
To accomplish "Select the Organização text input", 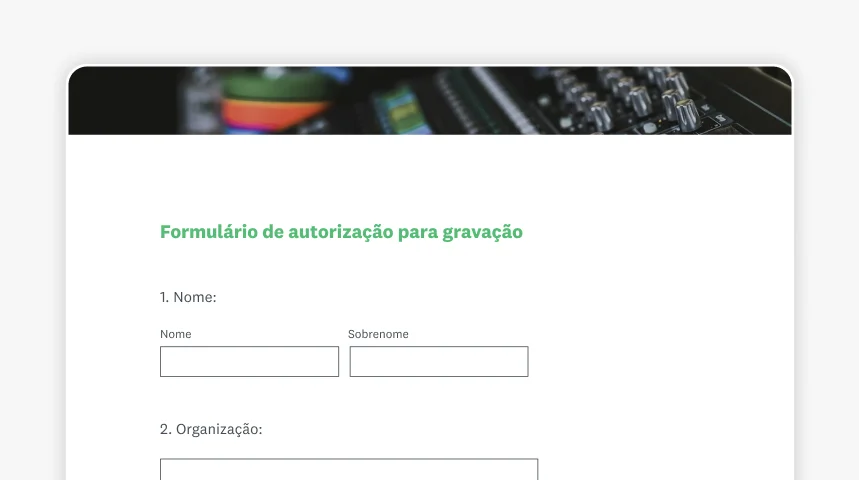I will tap(349, 470).
